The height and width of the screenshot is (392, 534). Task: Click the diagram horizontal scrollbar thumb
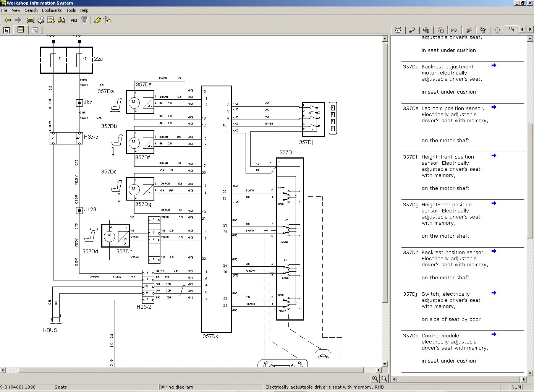click(191, 370)
